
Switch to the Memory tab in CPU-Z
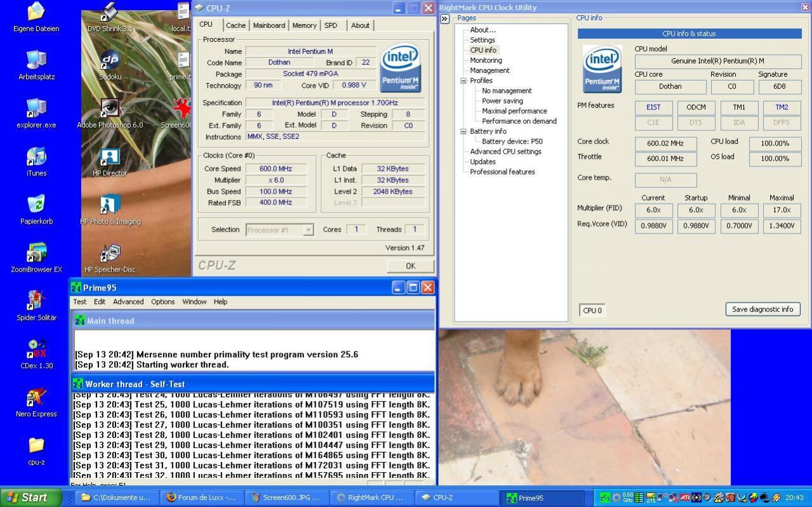(x=304, y=25)
